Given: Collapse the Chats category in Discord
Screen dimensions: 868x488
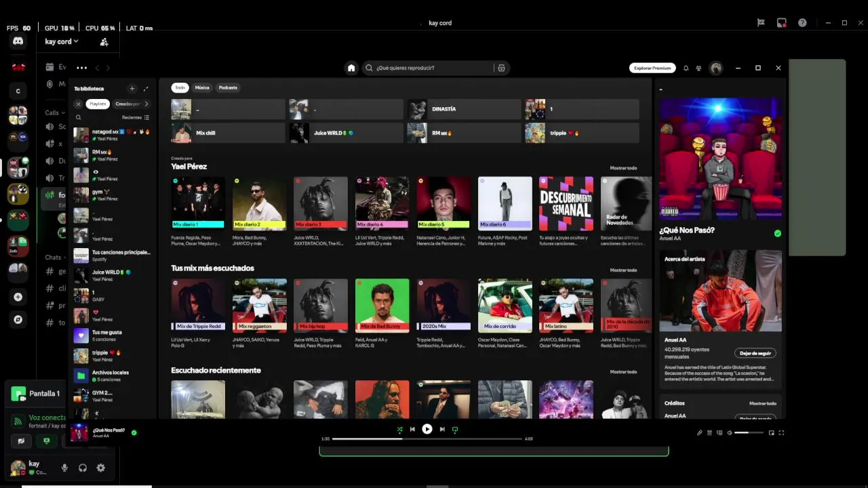Looking at the screenshot, I should (x=54, y=258).
